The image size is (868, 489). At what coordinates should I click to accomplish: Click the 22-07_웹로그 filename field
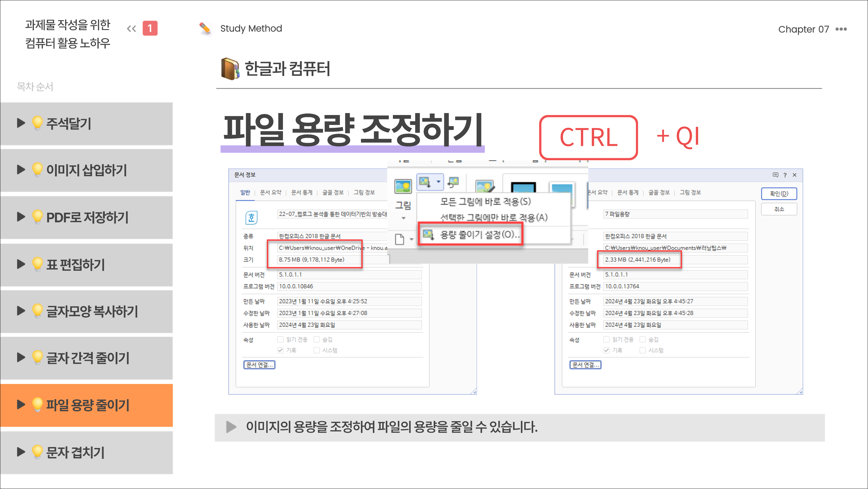pos(332,214)
